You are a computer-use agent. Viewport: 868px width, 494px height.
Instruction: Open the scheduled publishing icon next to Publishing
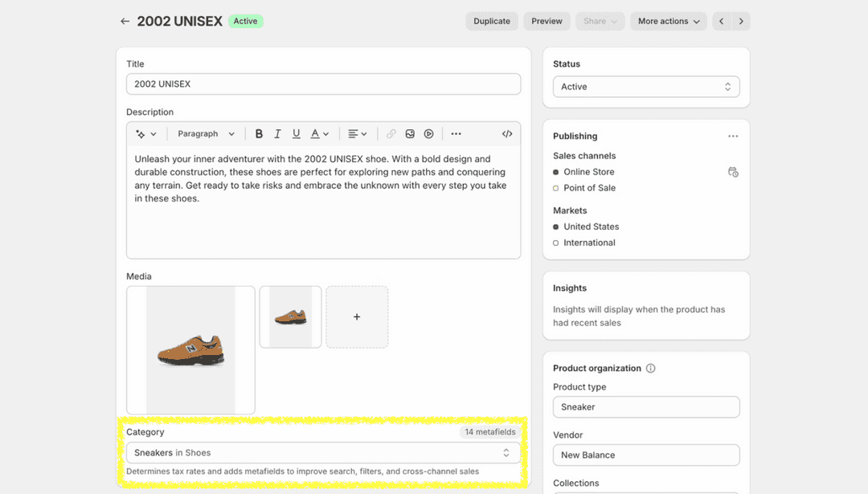point(733,172)
